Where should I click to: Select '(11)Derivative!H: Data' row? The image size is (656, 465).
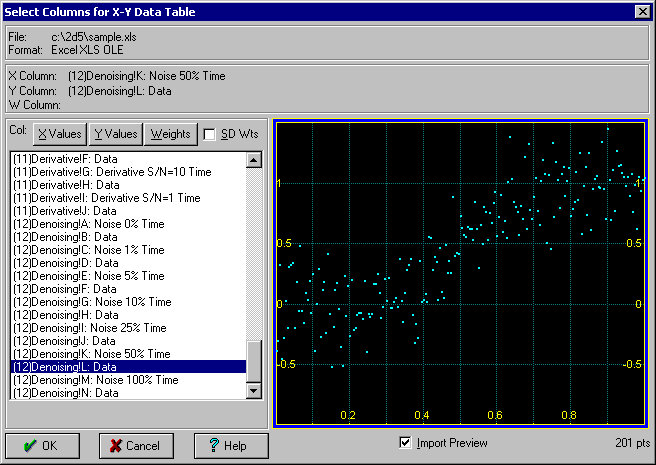point(128,185)
